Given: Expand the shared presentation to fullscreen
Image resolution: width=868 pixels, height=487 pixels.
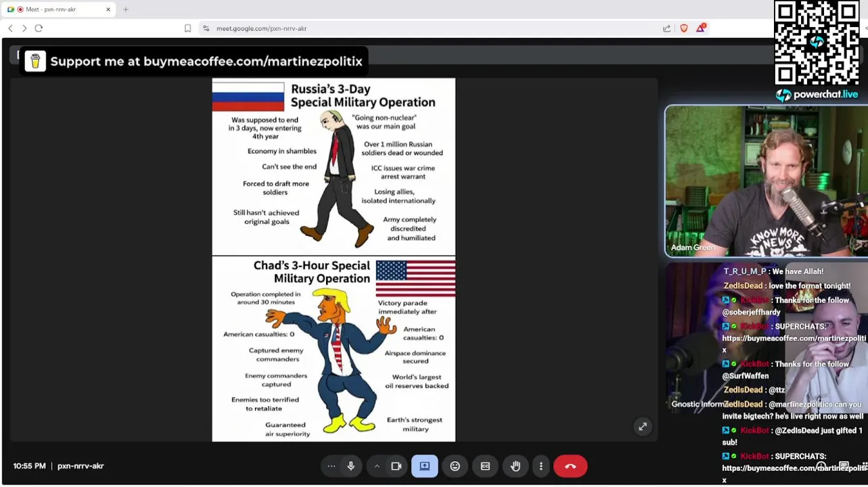Looking at the screenshot, I should [x=643, y=426].
